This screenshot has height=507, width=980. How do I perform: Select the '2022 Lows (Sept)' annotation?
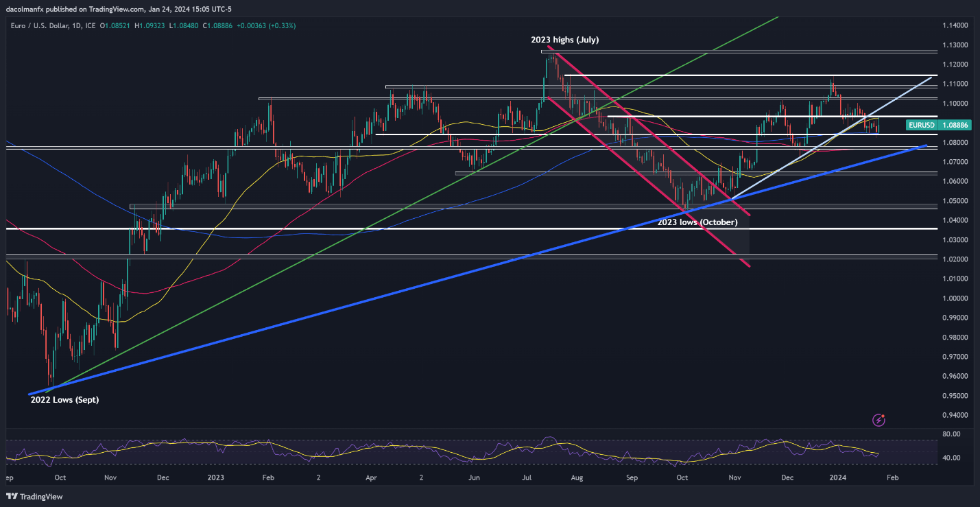[x=65, y=400]
